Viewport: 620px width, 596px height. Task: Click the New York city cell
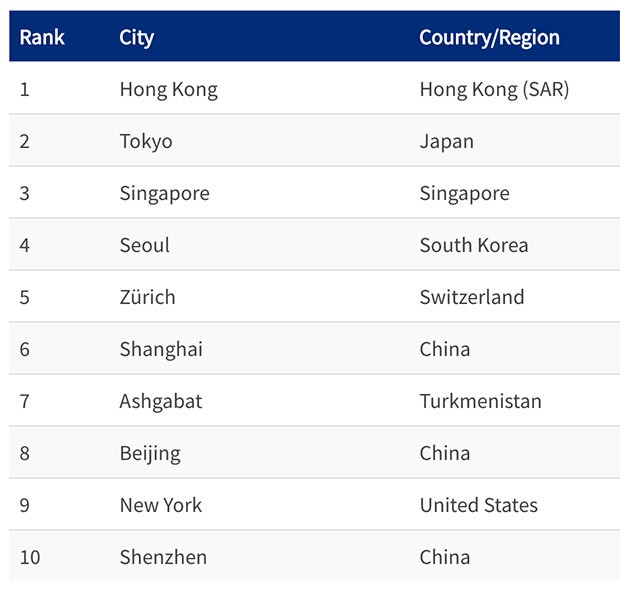[161, 506]
